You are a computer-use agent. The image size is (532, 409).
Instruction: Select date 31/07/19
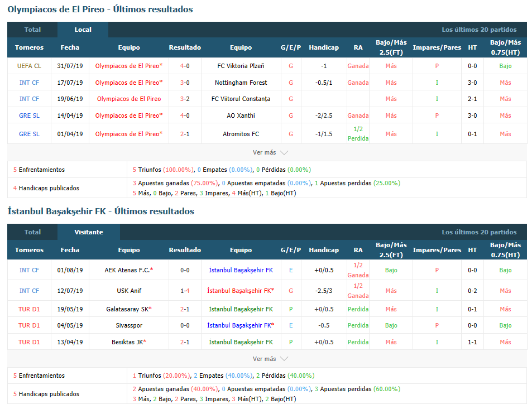(70, 66)
